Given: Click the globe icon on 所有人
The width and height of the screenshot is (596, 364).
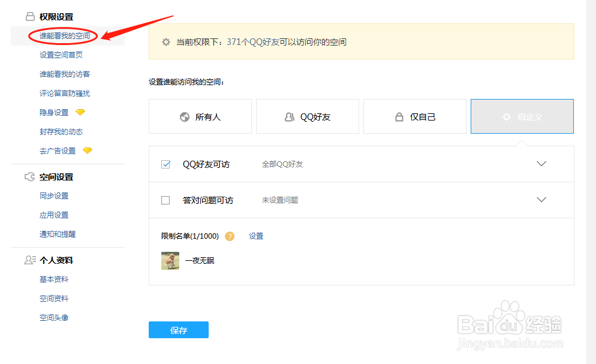Looking at the screenshot, I should coord(185,117).
